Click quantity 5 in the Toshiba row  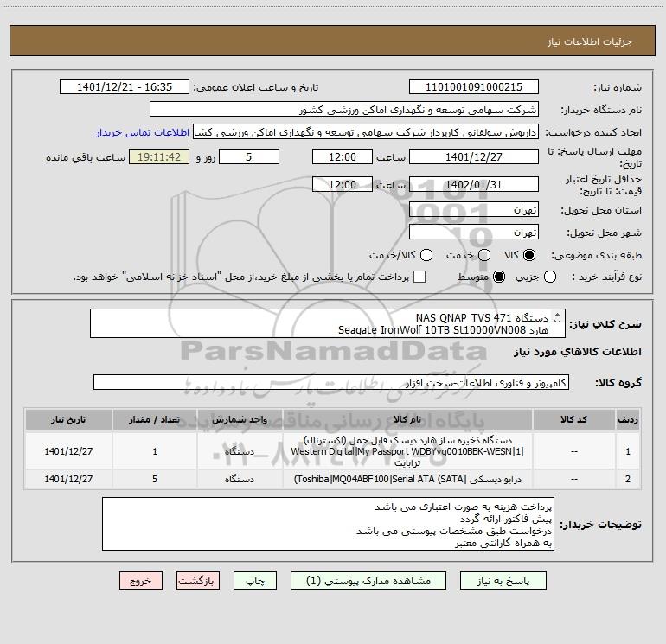[x=155, y=479]
